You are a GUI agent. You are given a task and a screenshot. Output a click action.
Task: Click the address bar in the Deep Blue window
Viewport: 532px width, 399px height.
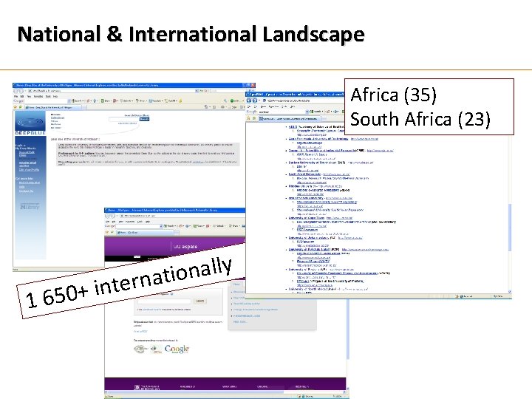pyautogui.click(x=112, y=91)
